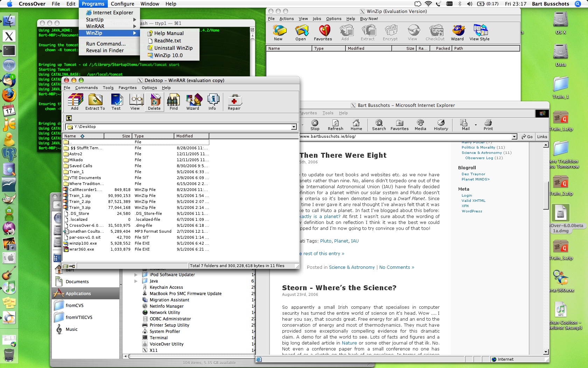The height and width of the screenshot is (368, 588).
Task: Expand the iPod Software Updater row in Finder
Action: 136,275
